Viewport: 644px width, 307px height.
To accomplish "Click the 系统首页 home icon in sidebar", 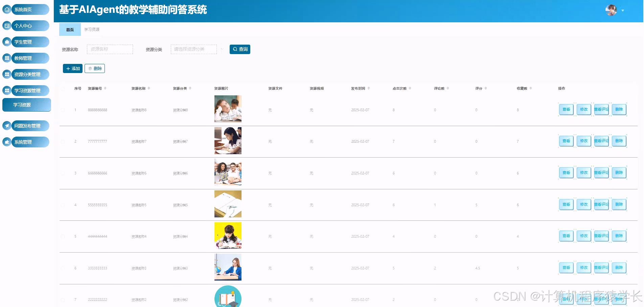I will pos(7,9).
